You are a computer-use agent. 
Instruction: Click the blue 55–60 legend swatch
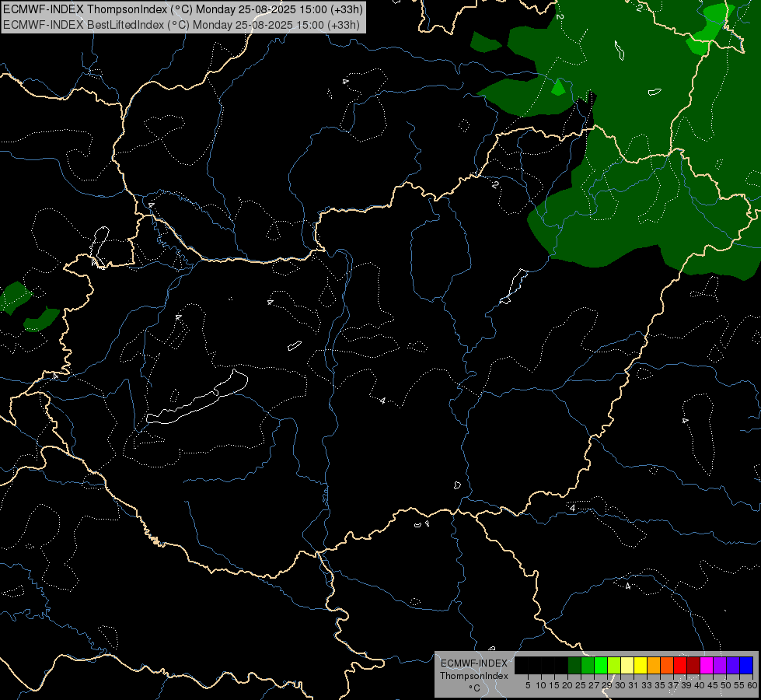[x=746, y=665]
